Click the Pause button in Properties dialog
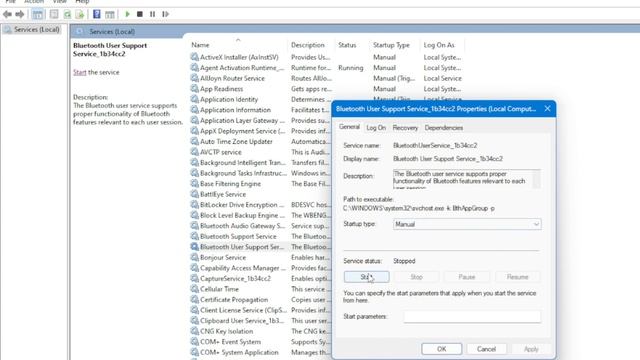640x360 pixels. (x=467, y=277)
